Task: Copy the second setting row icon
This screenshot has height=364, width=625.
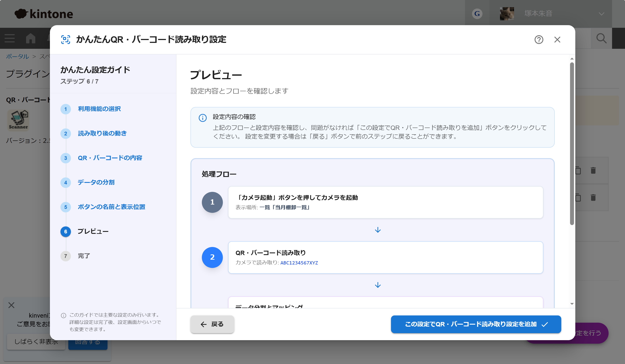Action: (x=578, y=198)
